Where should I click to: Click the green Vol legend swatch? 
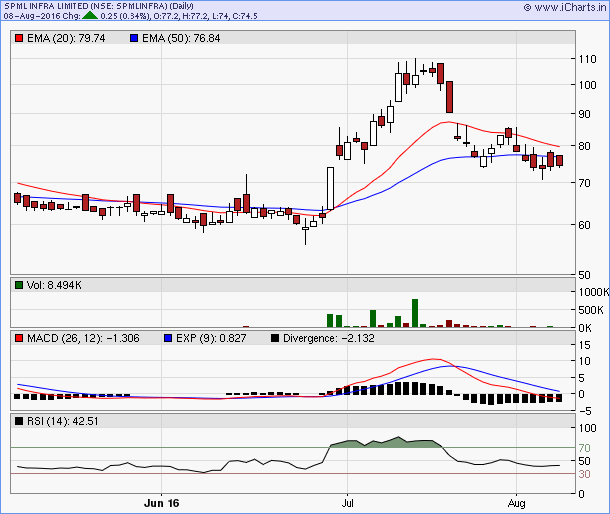click(19, 285)
